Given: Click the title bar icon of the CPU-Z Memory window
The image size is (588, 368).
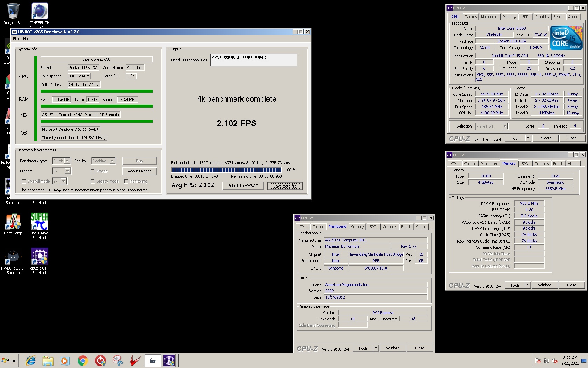Looking at the screenshot, I should tap(449, 155).
